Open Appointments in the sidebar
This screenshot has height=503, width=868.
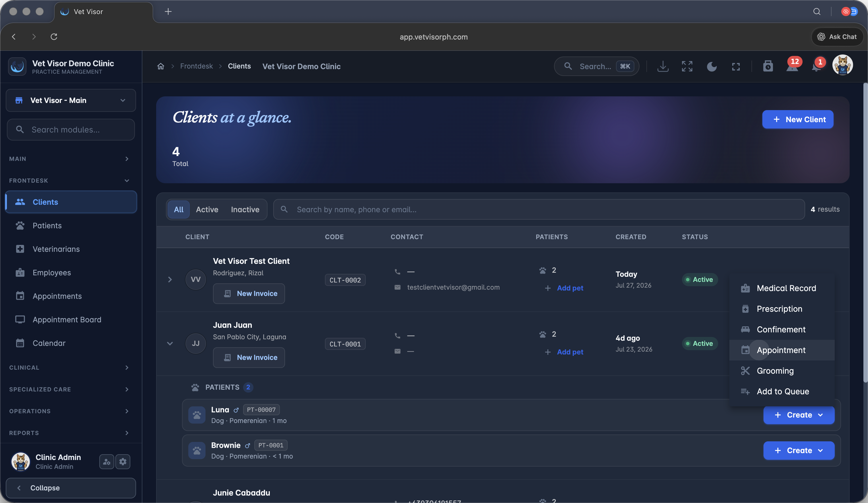71,296
